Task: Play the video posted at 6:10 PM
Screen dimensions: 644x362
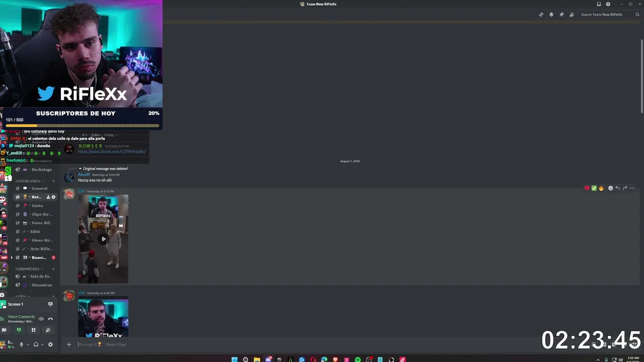Action: point(103,239)
